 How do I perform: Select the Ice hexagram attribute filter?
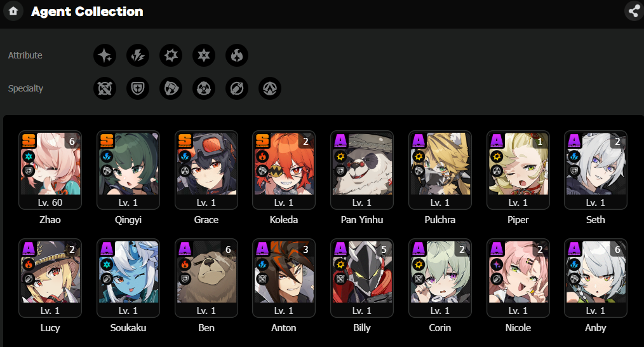point(204,55)
